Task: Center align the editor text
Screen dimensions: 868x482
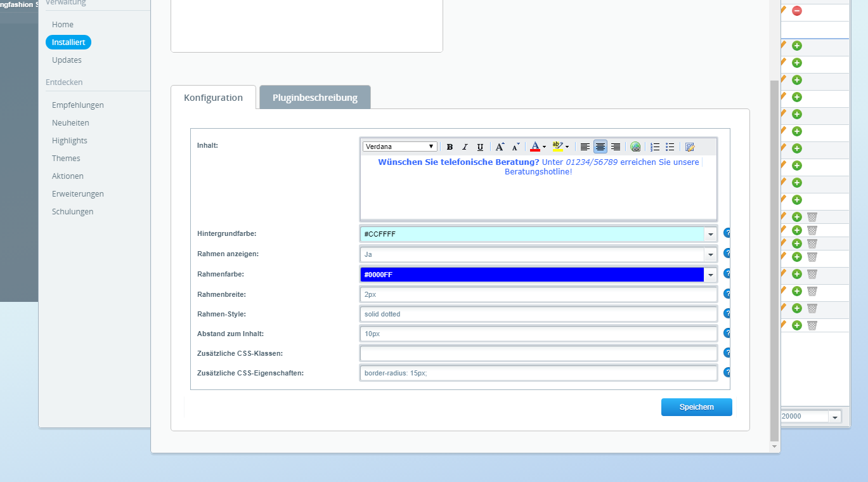Action: pyautogui.click(x=600, y=147)
